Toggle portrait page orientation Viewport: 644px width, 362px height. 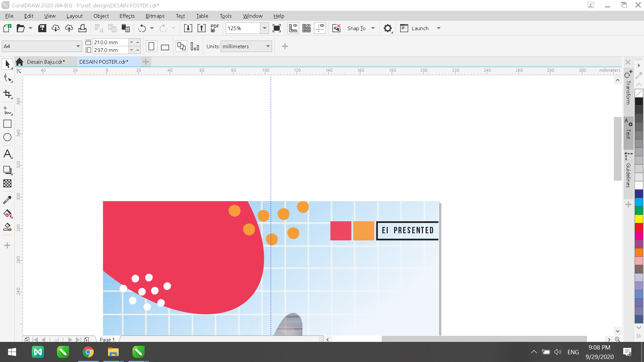click(151, 46)
